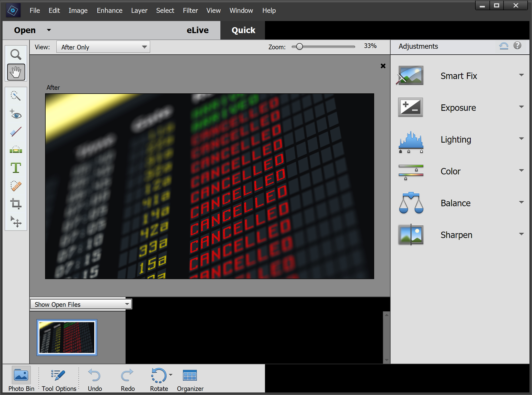Click the Smart Fix adjustment icon
Image resolution: width=532 pixels, height=395 pixels.
click(x=410, y=75)
